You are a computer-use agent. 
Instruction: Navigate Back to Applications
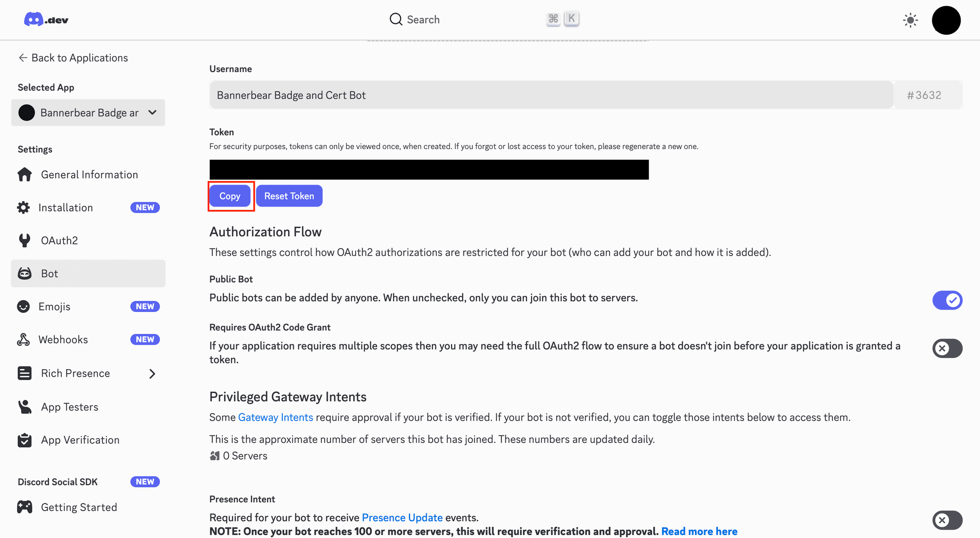[x=73, y=57]
